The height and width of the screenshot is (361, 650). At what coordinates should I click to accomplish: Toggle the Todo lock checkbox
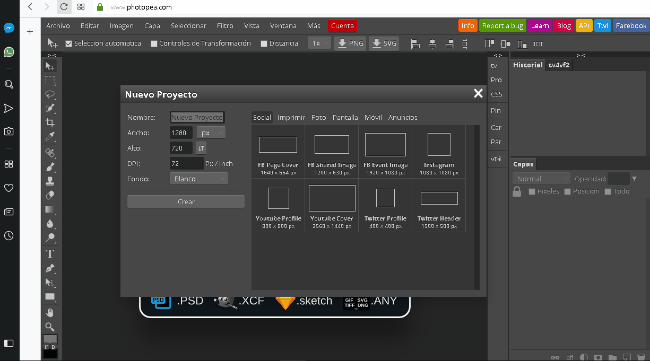point(608,191)
